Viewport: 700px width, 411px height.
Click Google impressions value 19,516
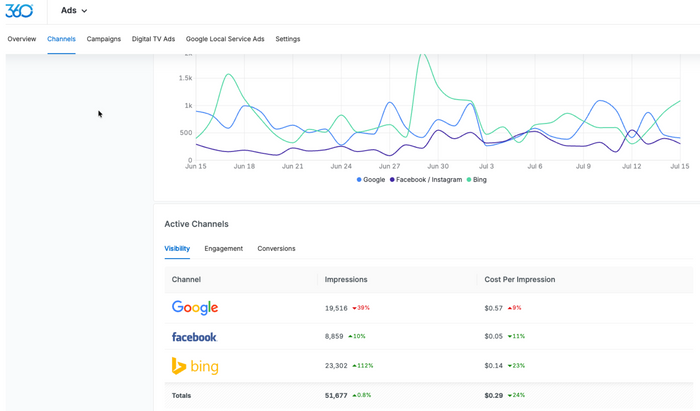pyautogui.click(x=336, y=308)
